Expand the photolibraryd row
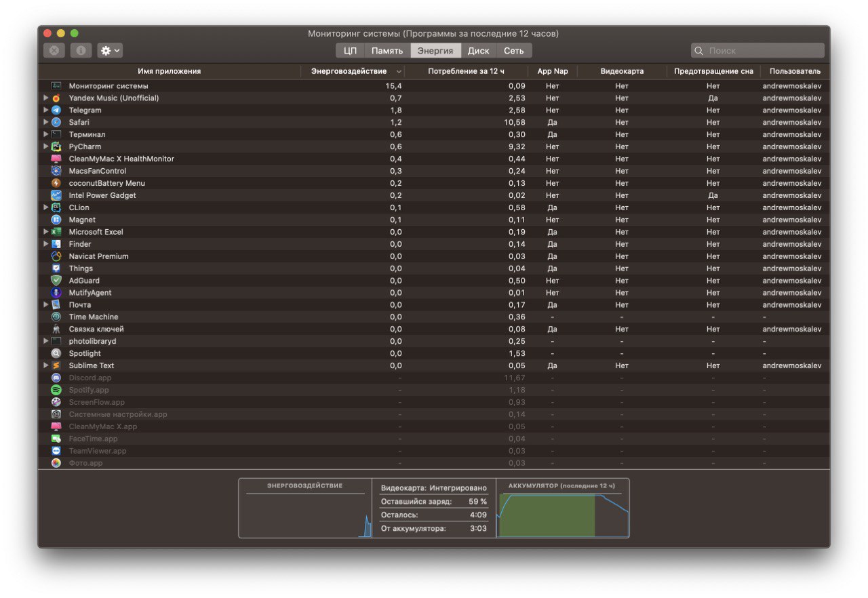The width and height of the screenshot is (868, 598). click(46, 341)
